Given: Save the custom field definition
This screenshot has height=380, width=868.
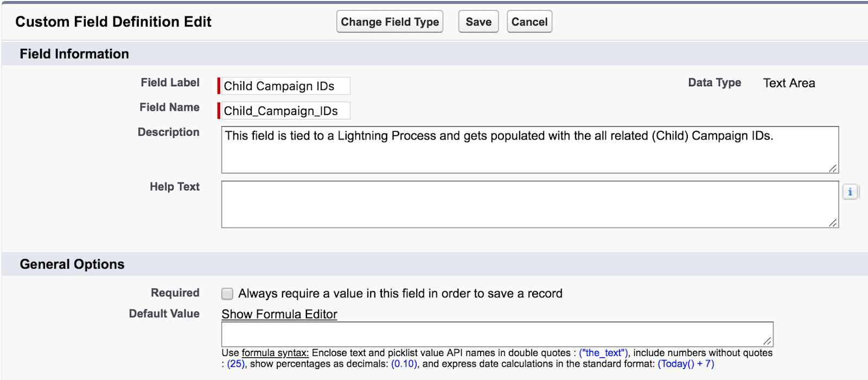Looking at the screenshot, I should [478, 22].
